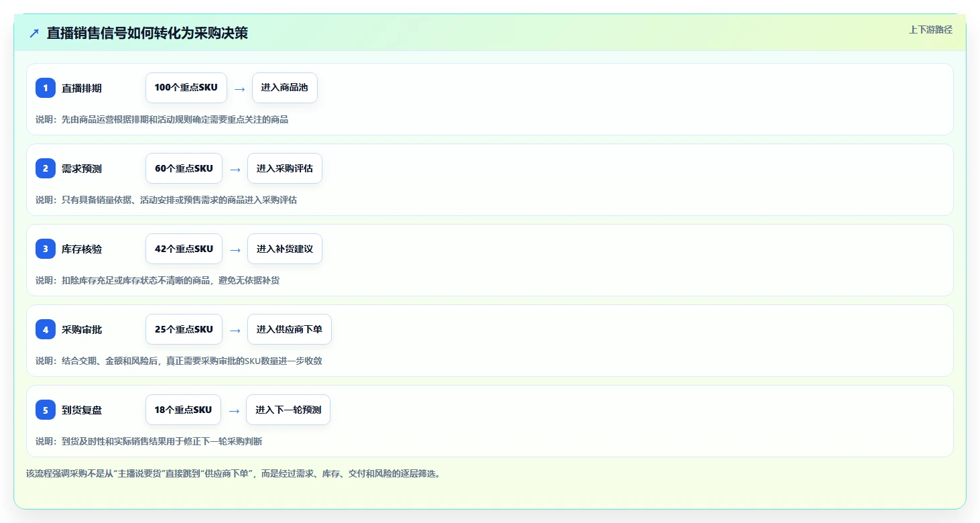The width and height of the screenshot is (980, 523).
Task: Click the arrow before 进入商品池
Action: (x=239, y=89)
